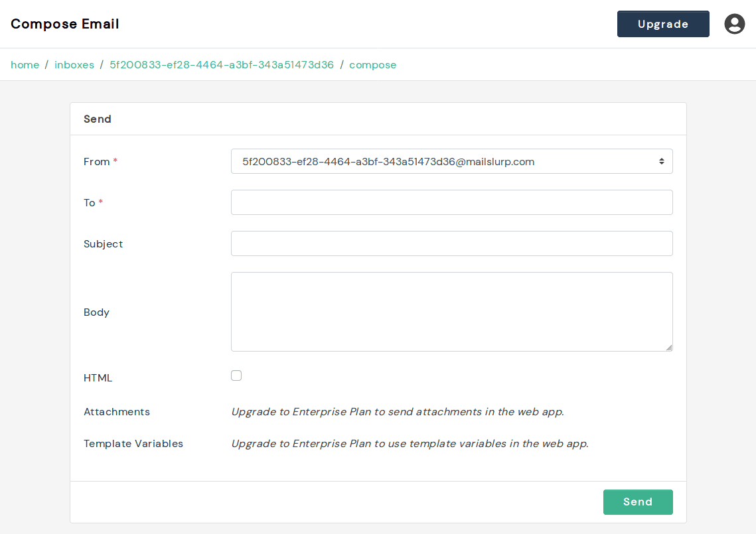756x534 pixels.
Task: Click the Subject input field
Action: (451, 243)
